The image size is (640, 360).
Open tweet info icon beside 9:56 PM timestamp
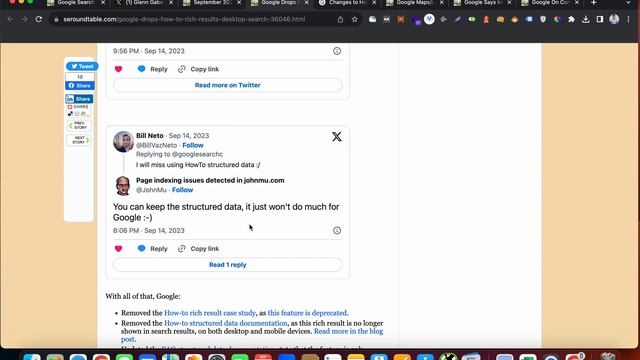(x=337, y=51)
